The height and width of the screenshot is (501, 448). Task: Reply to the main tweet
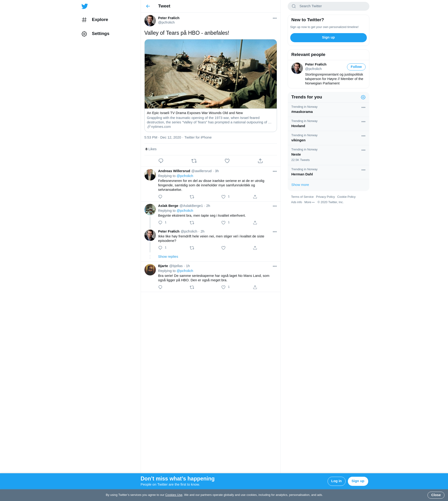[x=161, y=161]
